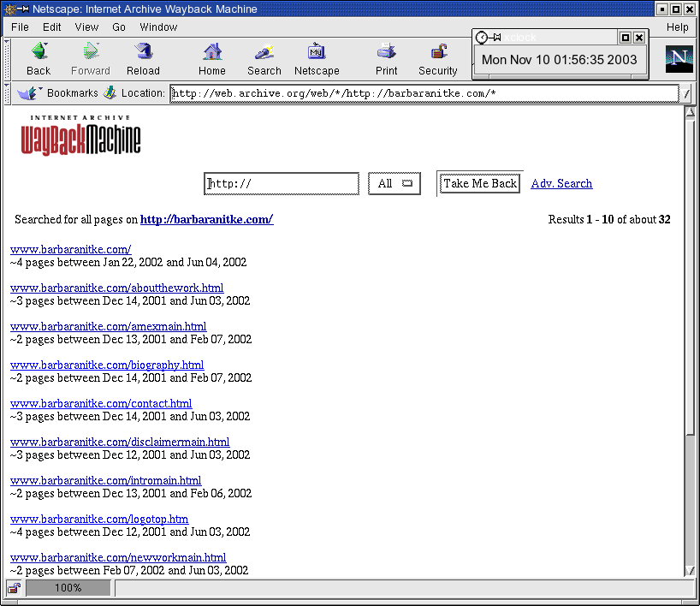Follow the http://barbaranitke.com/ heading link
The height and width of the screenshot is (606, 700).
tap(207, 219)
